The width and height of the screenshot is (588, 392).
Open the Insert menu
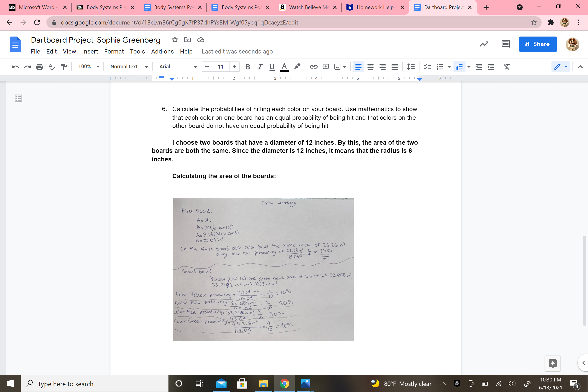coord(90,52)
